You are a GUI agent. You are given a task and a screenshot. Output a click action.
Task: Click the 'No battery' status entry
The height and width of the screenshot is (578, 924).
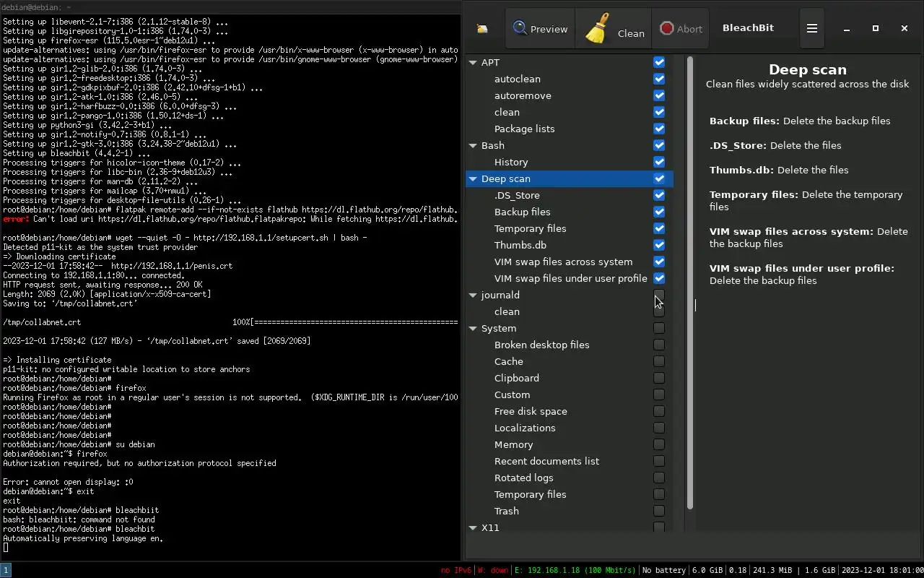tap(663, 570)
